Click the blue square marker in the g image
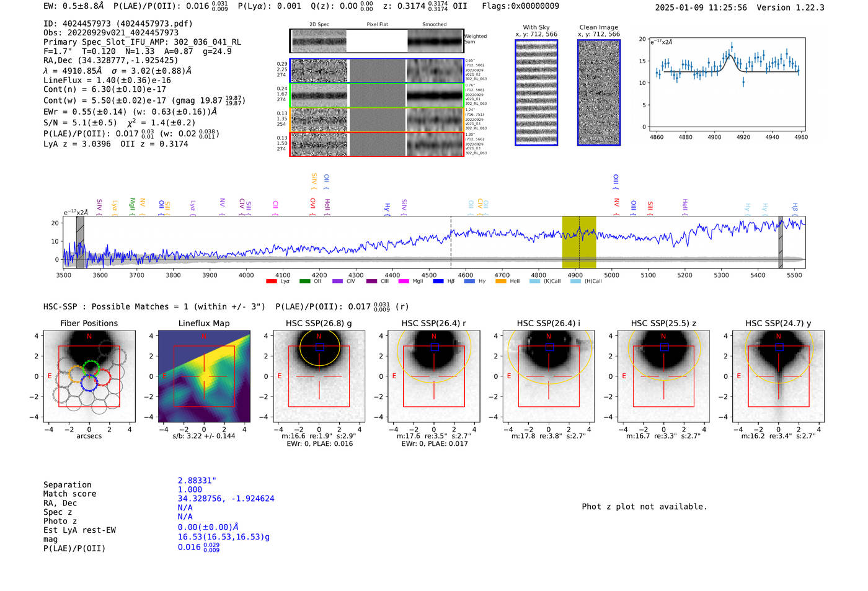 [x=320, y=347]
